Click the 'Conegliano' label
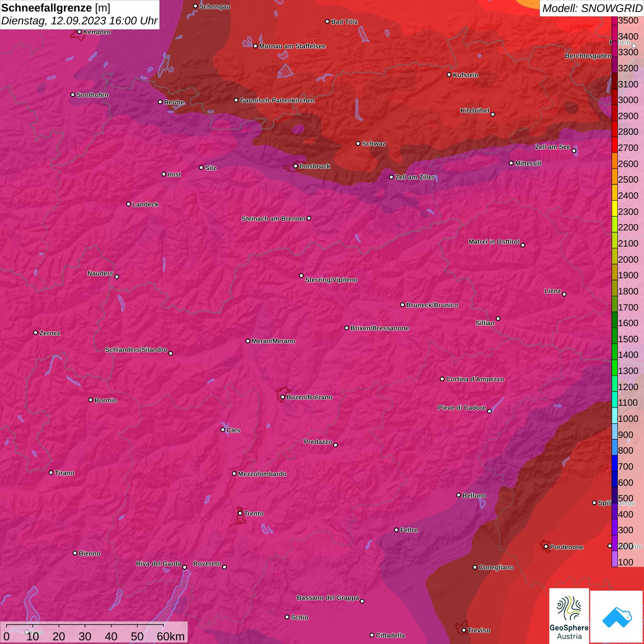This screenshot has height=644, width=644. click(x=496, y=567)
